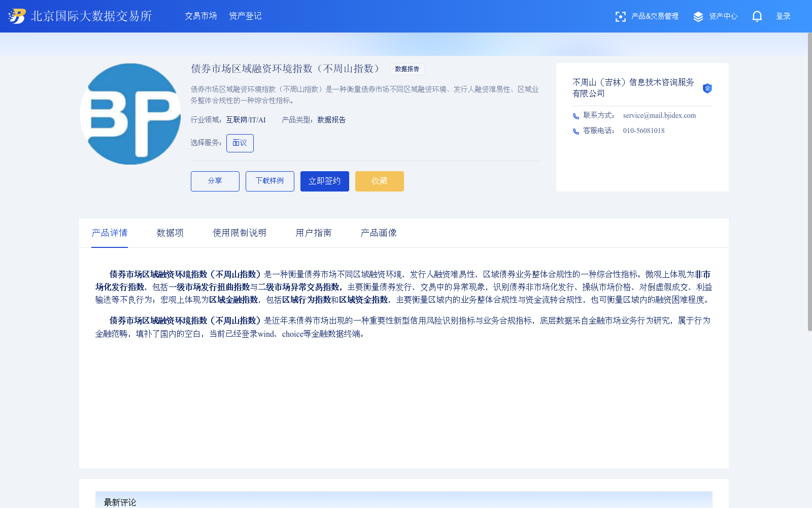The height and width of the screenshot is (508, 812).
Task: Select the 面议 service option
Action: (240, 143)
